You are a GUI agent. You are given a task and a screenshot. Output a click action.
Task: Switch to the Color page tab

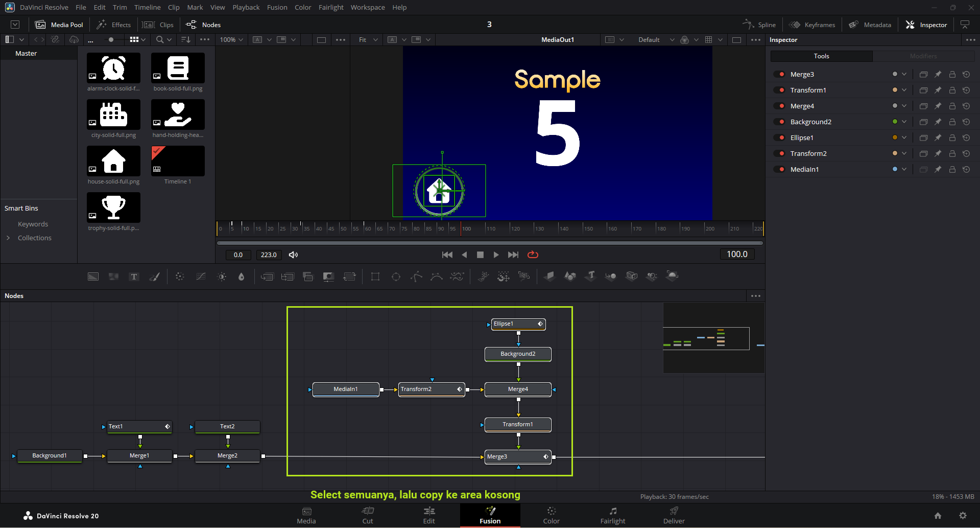pyautogui.click(x=551, y=515)
